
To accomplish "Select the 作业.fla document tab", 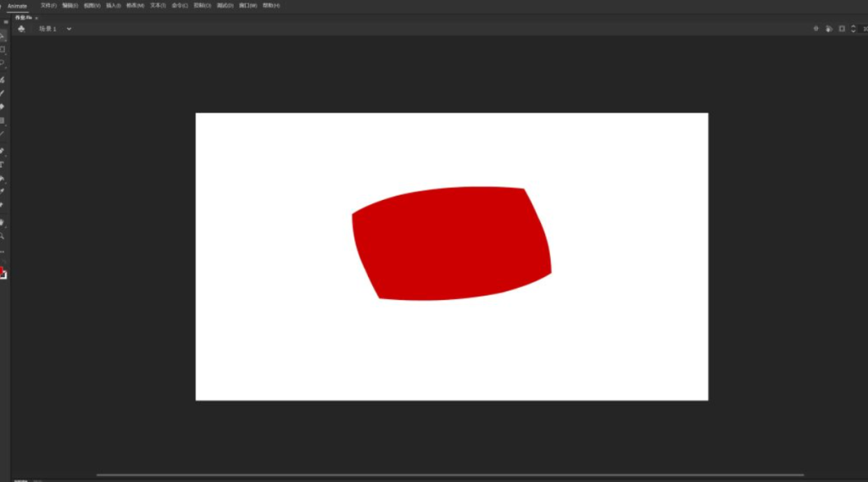I will (23, 18).
